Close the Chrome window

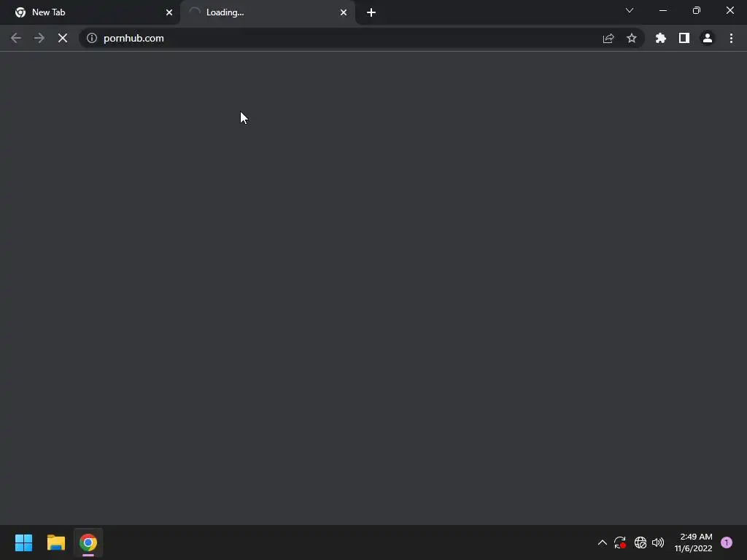(x=729, y=10)
